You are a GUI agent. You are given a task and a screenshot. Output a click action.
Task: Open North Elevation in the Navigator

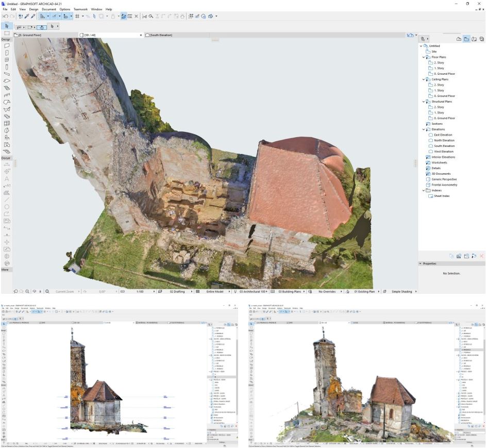444,140
